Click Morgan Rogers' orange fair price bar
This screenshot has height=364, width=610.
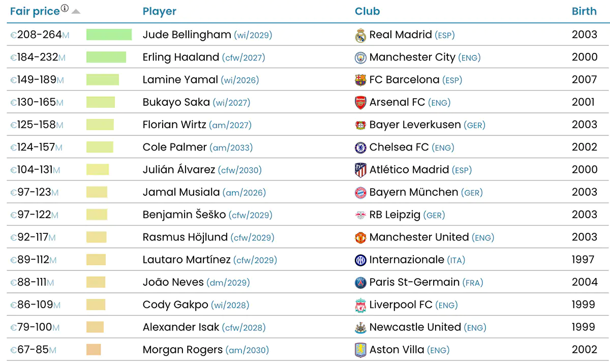pyautogui.click(x=94, y=350)
